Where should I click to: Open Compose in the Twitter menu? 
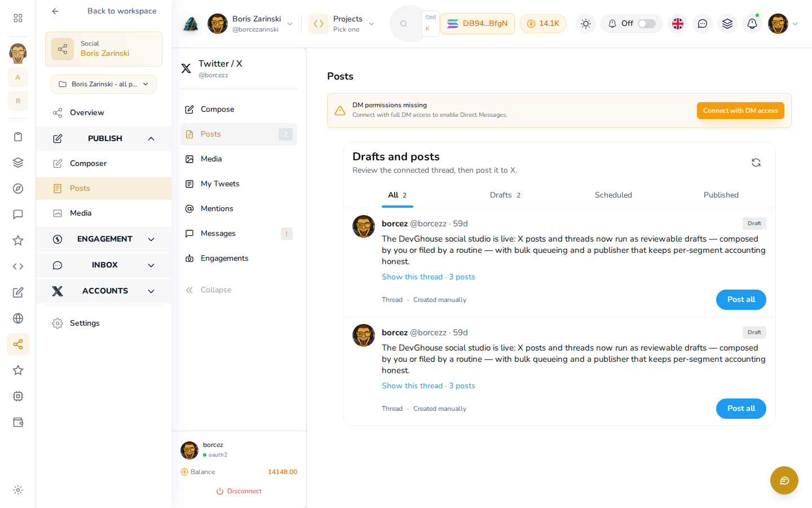tap(239, 110)
